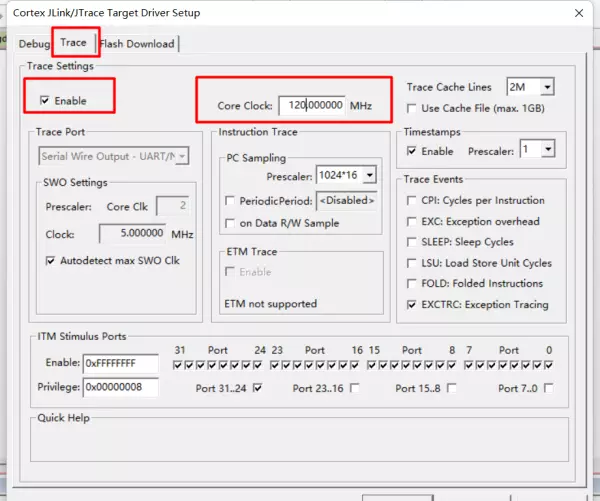Check the Port 15..8 privilege checkbox
Screen dimensions: 600x501
click(452, 388)
